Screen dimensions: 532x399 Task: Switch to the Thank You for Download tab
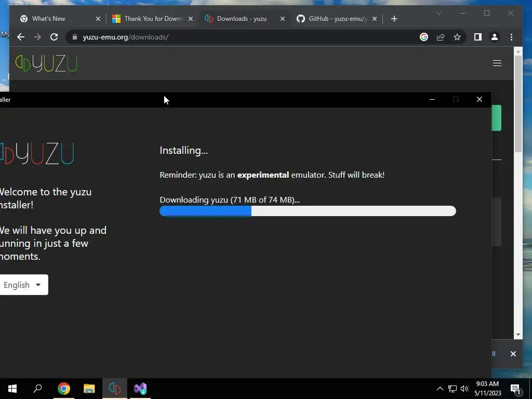point(148,19)
